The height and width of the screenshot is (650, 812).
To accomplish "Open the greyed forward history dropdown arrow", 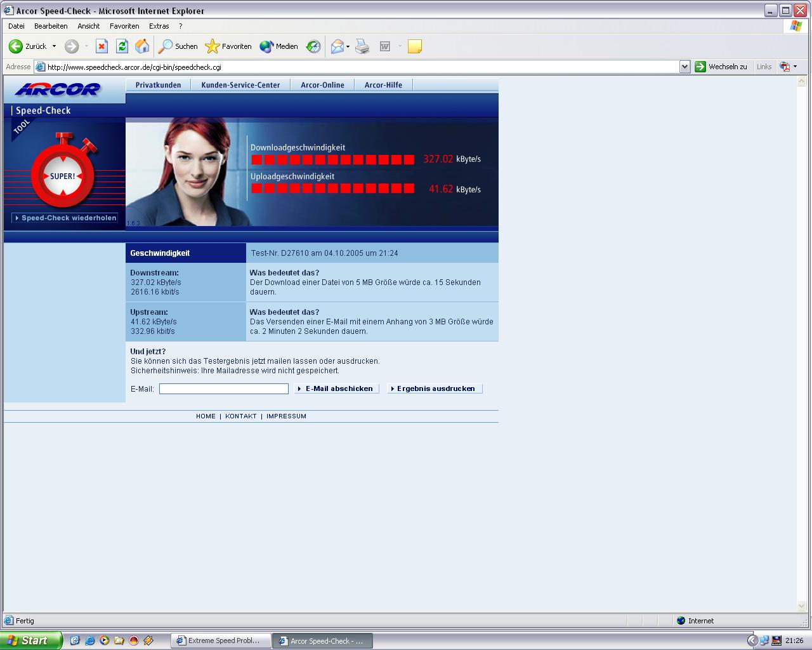I will (x=86, y=46).
